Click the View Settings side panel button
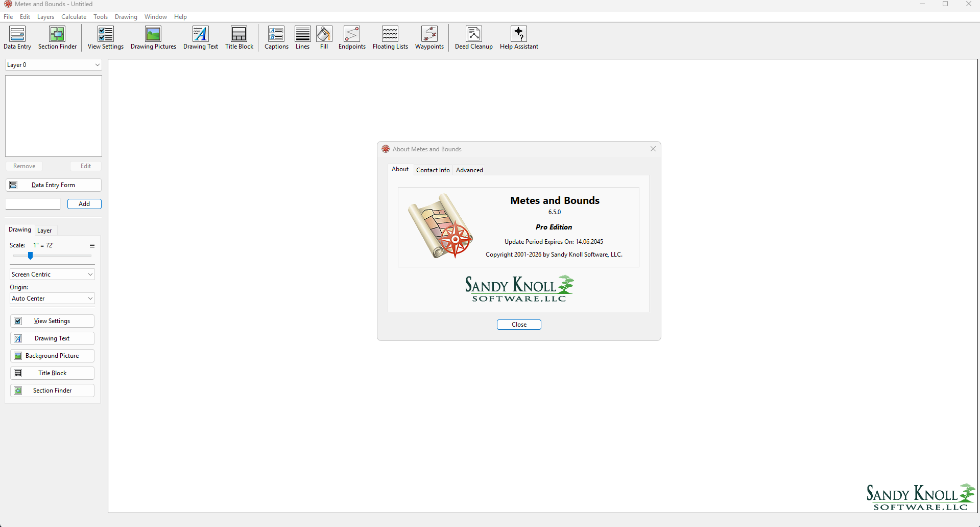Screen dimensions: 980x527 [52, 321]
